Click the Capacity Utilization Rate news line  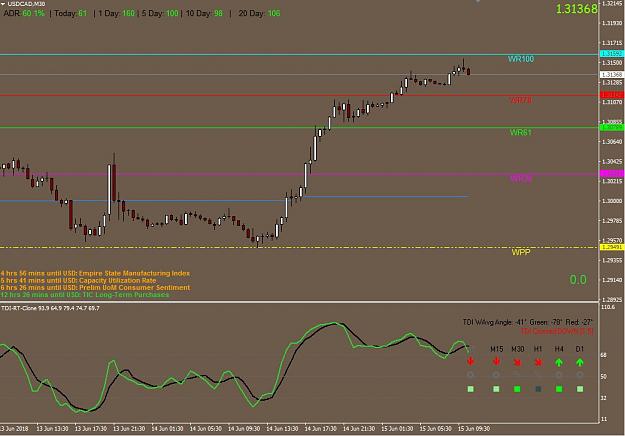[x=79, y=281]
